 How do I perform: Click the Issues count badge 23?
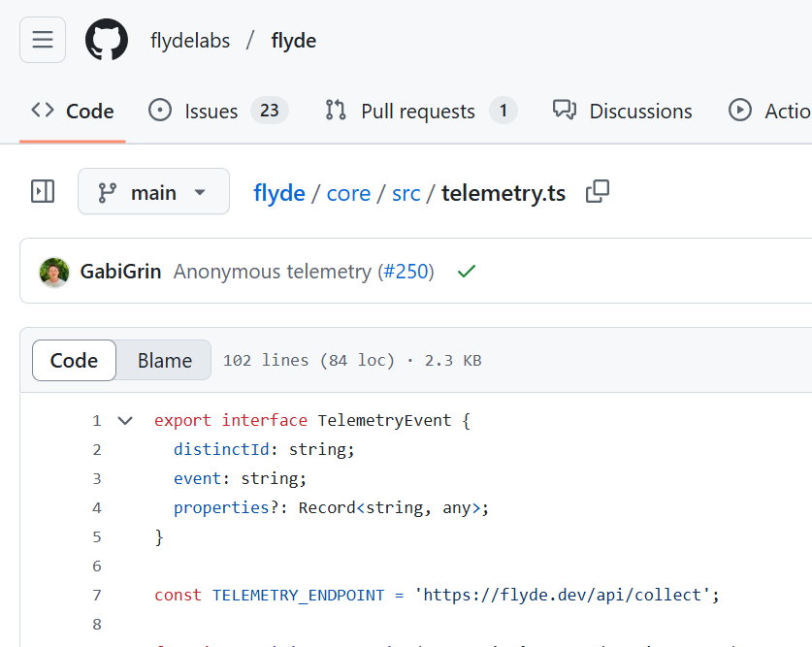[x=270, y=111]
